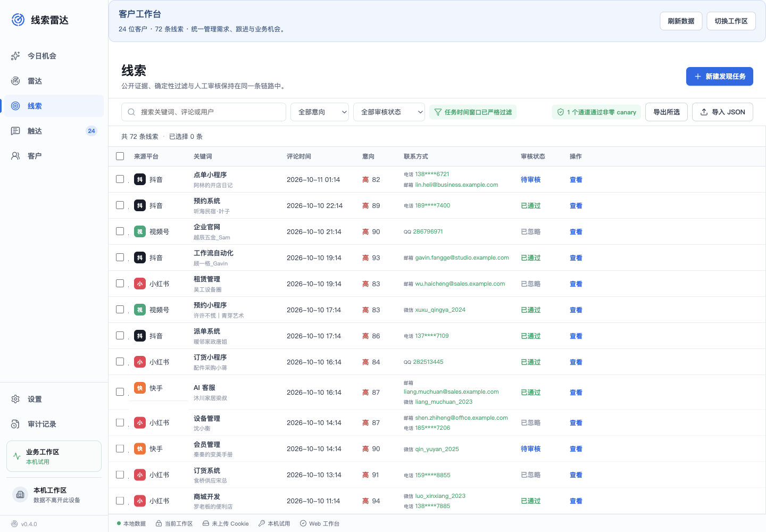Click the 未上传 Cookie icon in status bar
Screen dimensions: 766x532
(206, 523)
